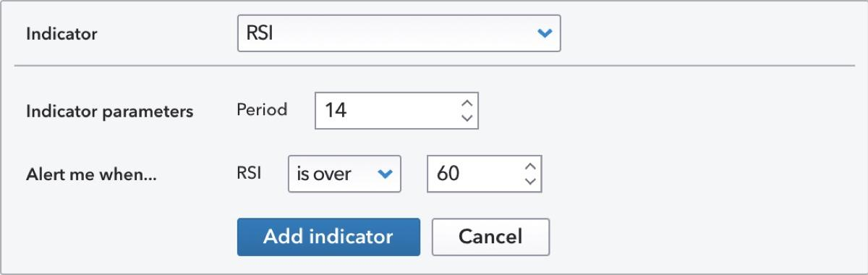Focus the Period input field showing 14

(397, 111)
